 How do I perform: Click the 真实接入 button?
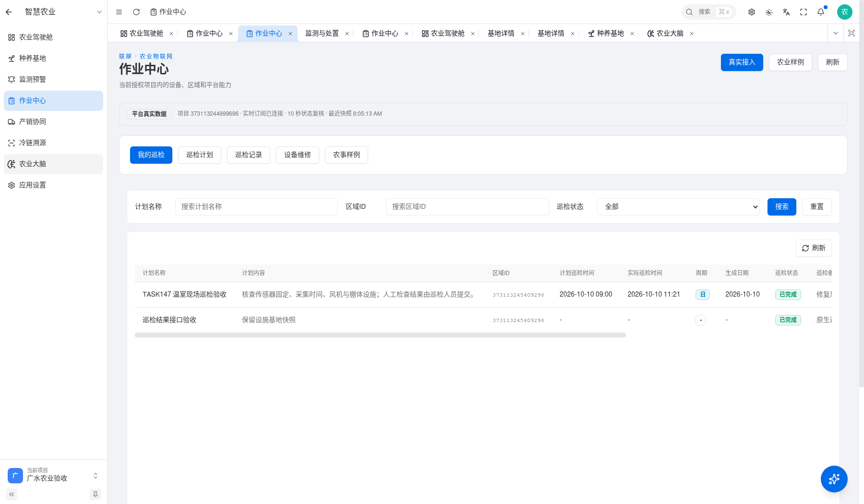coord(742,62)
